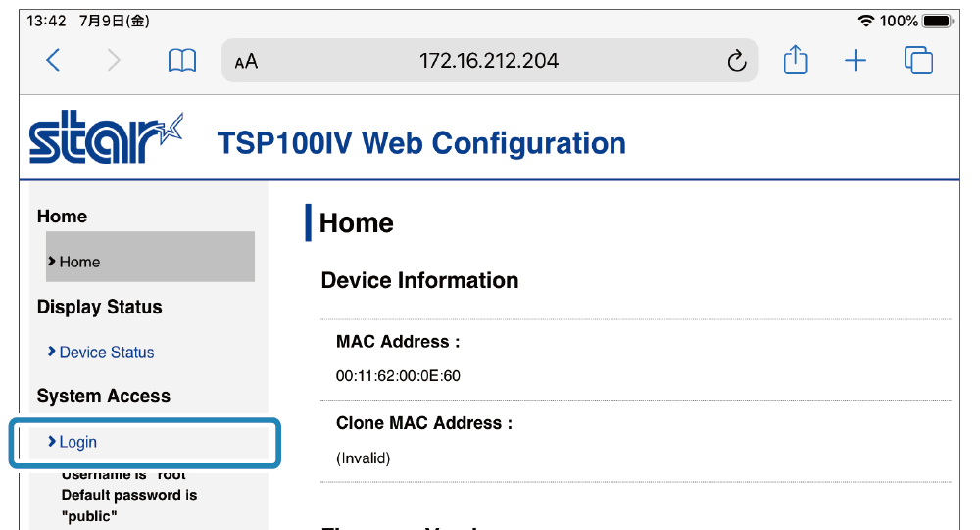The width and height of the screenshot is (980, 530).
Task: Tap the Safari back arrow
Action: pyautogui.click(x=54, y=61)
